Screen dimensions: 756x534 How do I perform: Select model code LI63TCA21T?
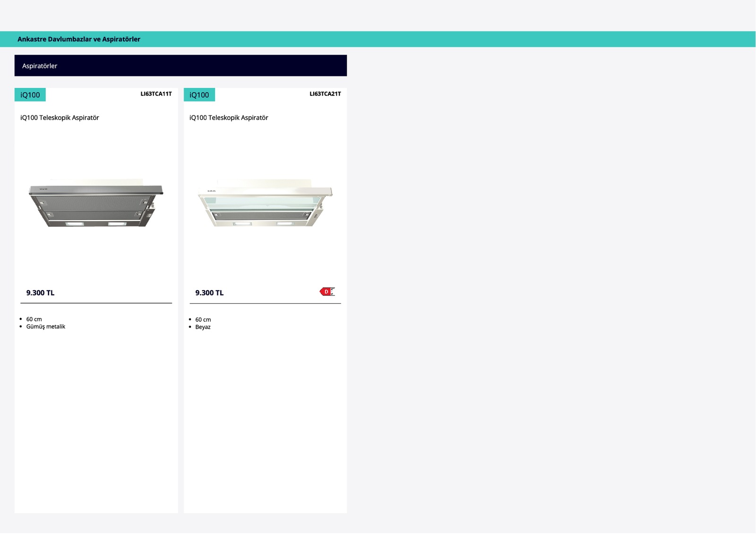(325, 94)
